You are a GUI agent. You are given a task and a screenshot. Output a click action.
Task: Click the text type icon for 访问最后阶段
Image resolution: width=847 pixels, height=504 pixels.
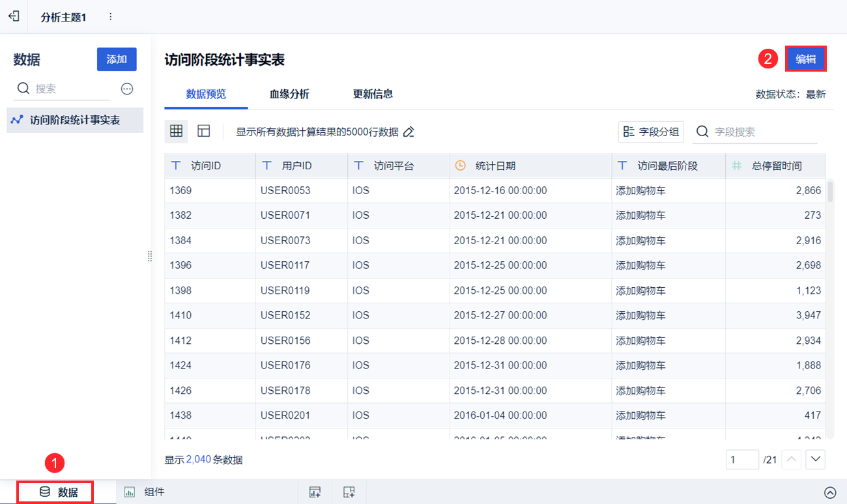point(622,166)
